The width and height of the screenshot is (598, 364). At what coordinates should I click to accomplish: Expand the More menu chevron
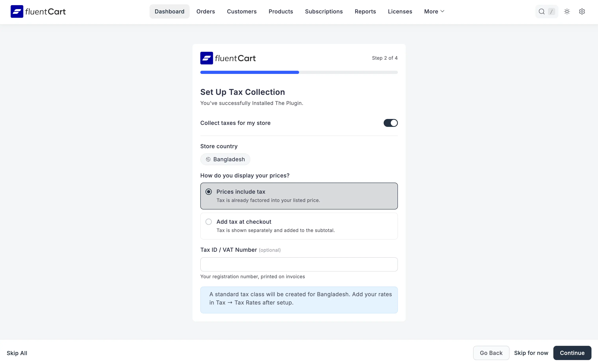[x=442, y=11]
